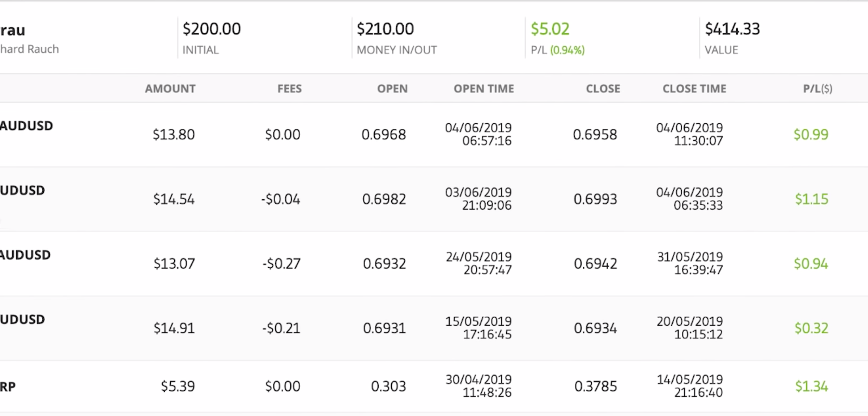Viewport: 868px width, 416px height.
Task: Click close time 04/06/2019 11:30:07
Action: (x=689, y=134)
